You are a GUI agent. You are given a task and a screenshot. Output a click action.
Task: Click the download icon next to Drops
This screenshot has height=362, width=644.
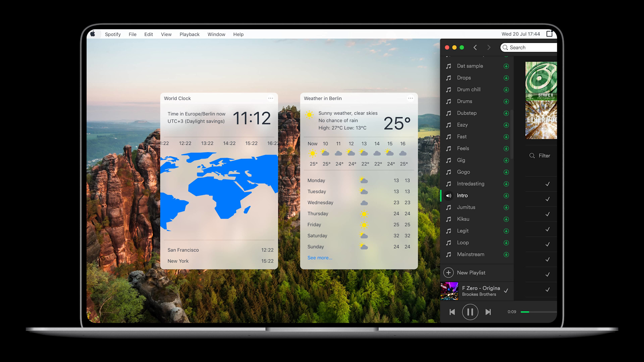(x=506, y=78)
